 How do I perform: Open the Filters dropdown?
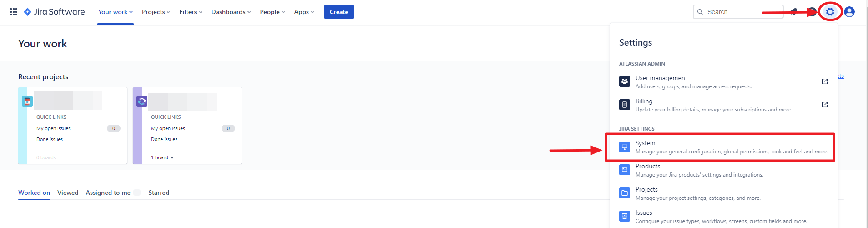point(191,12)
